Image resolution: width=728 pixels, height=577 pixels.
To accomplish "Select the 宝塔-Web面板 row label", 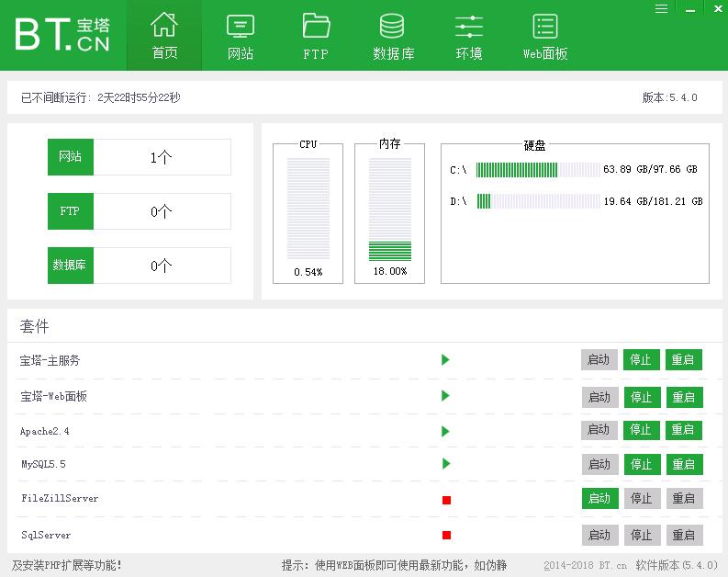I will click(53, 396).
